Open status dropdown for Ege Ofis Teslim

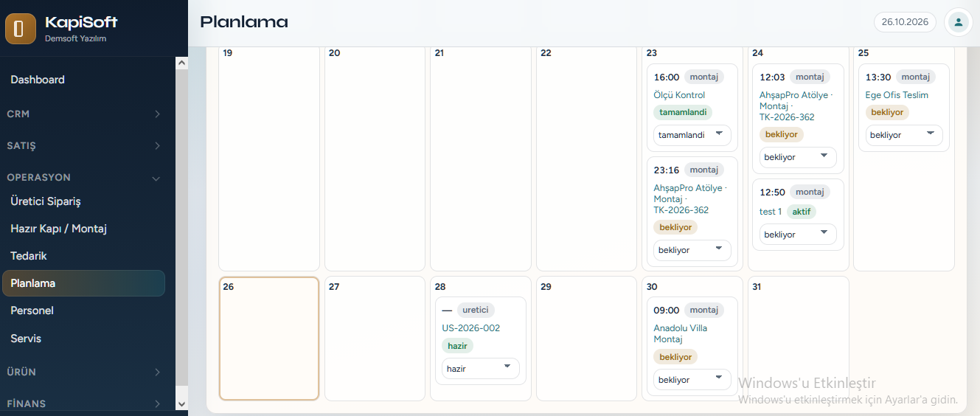pos(904,135)
